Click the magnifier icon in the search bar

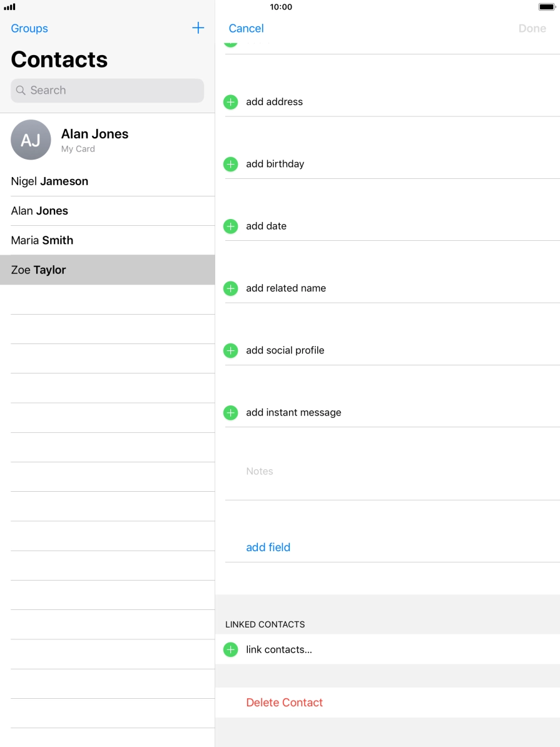click(x=21, y=90)
